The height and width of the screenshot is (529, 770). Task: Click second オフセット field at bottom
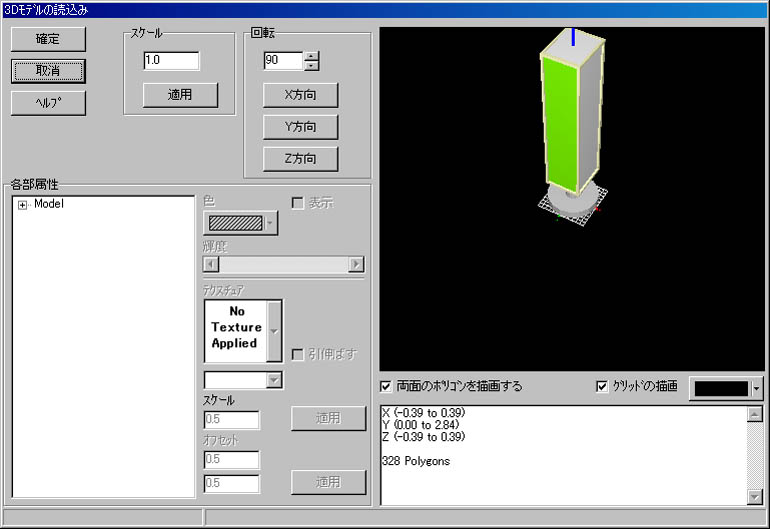231,484
